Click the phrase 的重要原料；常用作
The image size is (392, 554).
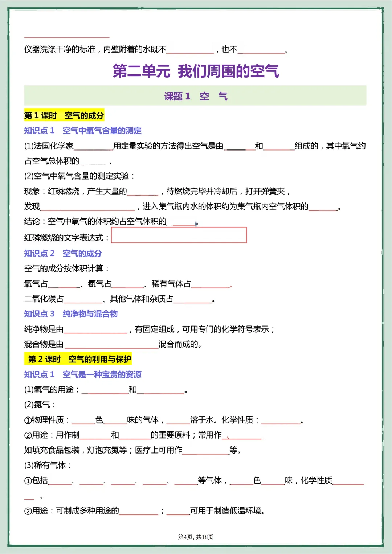click(186, 435)
